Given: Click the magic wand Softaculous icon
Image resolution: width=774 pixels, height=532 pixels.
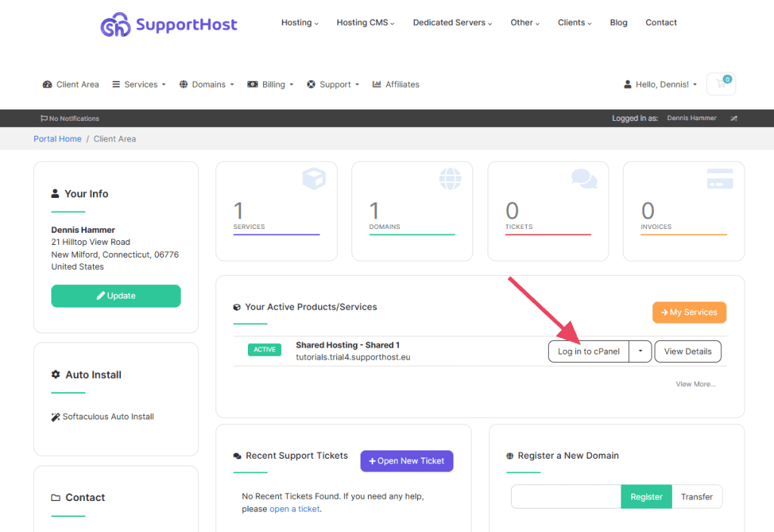Looking at the screenshot, I should click(x=55, y=417).
